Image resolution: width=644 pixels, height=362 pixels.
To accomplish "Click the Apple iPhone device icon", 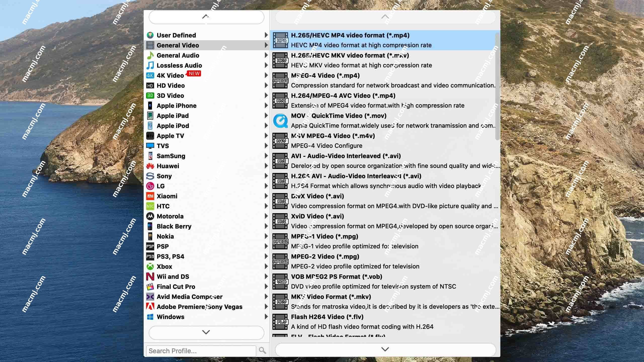I will tap(150, 106).
